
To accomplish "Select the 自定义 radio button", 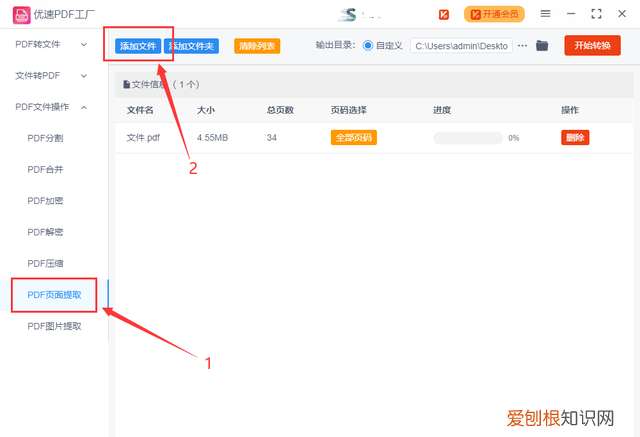I will click(x=368, y=46).
